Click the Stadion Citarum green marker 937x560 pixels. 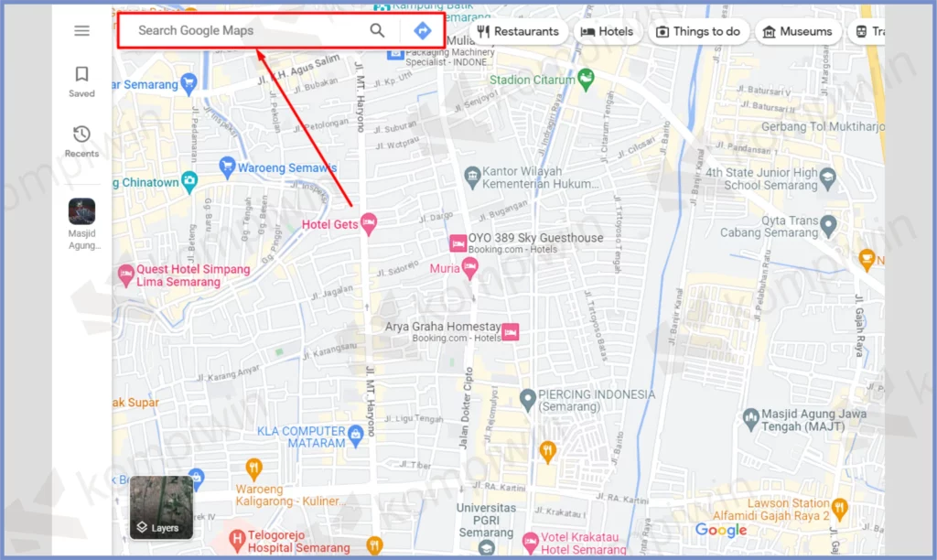(x=587, y=79)
